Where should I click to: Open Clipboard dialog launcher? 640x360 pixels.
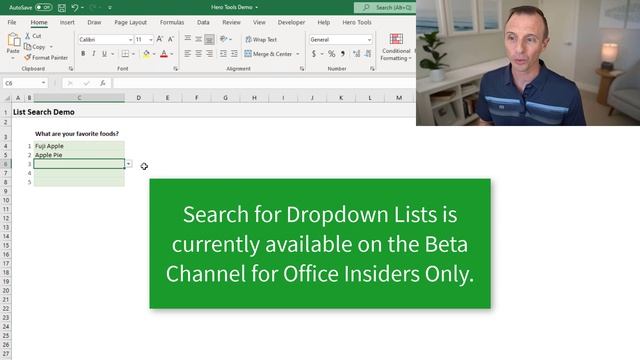click(x=71, y=69)
